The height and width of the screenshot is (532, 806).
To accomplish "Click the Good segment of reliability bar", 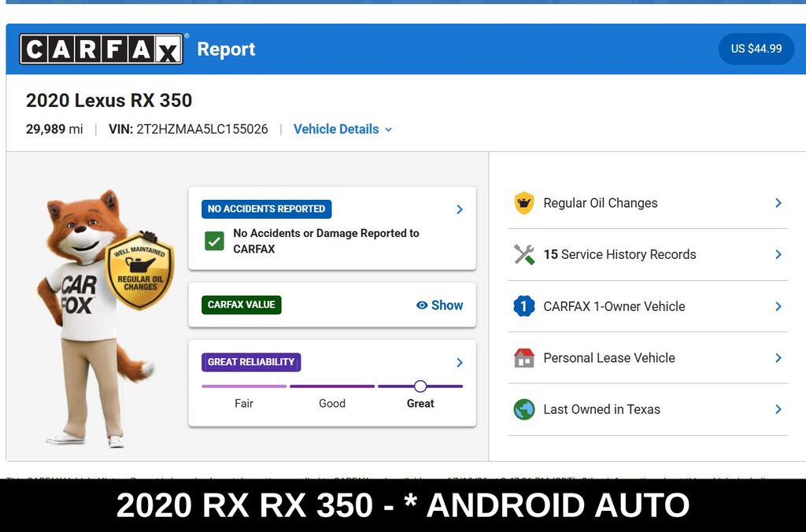I will (332, 386).
